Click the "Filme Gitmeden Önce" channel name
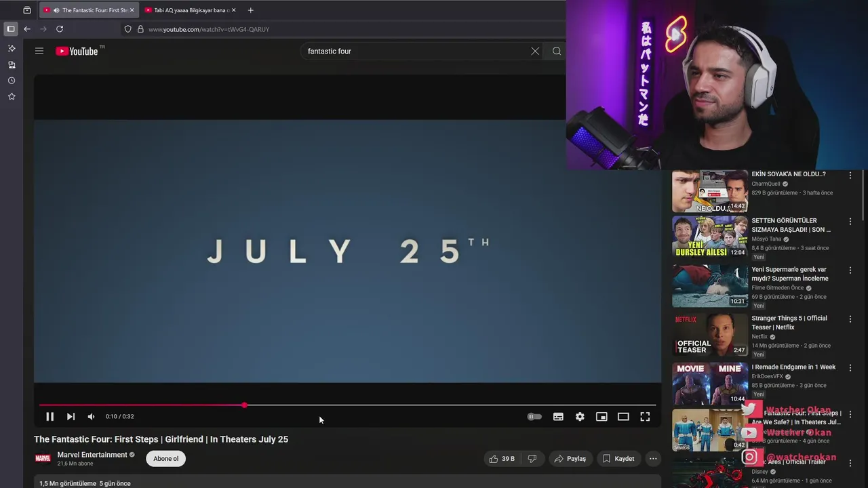This screenshot has height=488, width=868. [777, 288]
